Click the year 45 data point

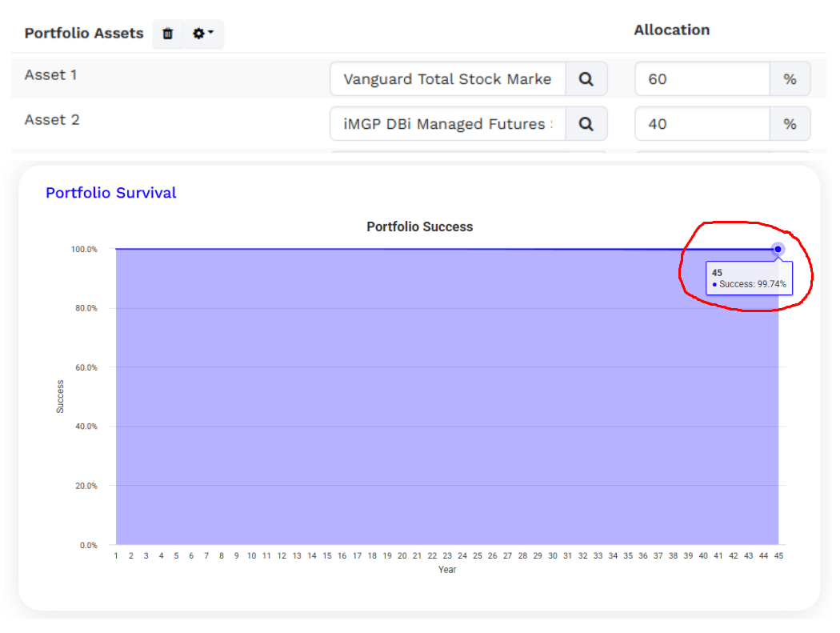778,249
